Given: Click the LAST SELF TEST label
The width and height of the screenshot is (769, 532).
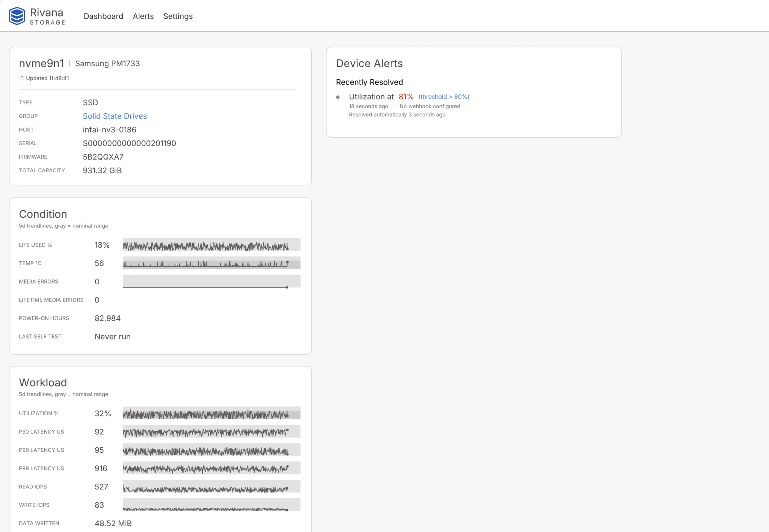Looking at the screenshot, I should point(40,337).
